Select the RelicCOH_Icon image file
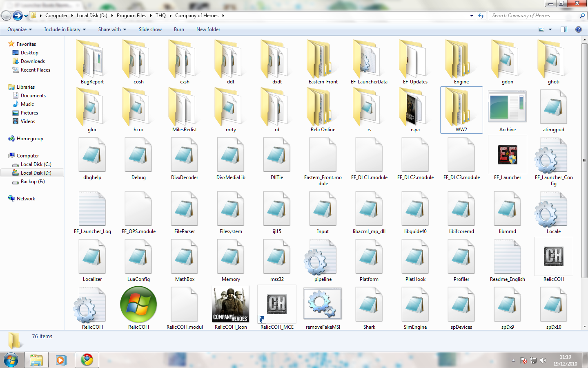Image resolution: width=588 pixels, height=368 pixels. click(231, 307)
